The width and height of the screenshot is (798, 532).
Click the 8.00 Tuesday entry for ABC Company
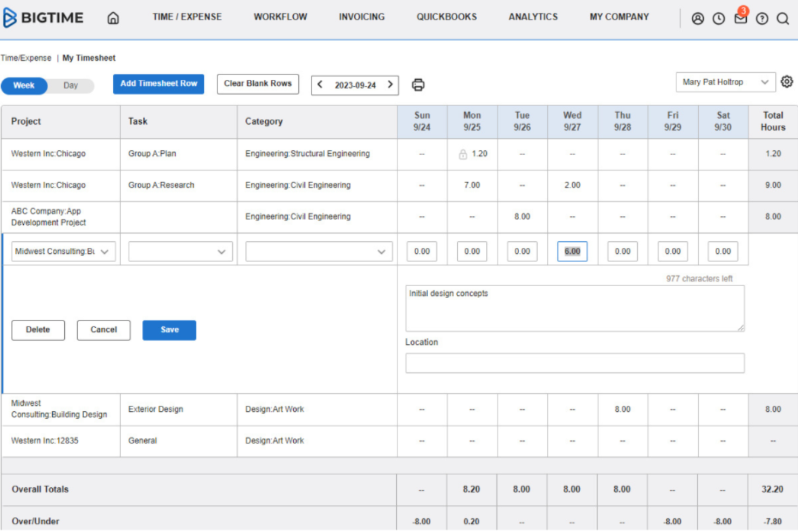click(522, 217)
